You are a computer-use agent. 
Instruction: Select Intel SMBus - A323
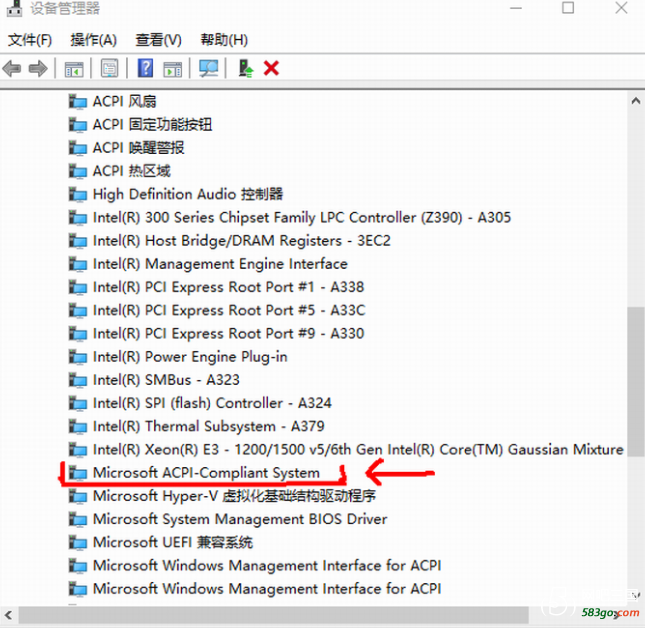pyautogui.click(x=166, y=380)
